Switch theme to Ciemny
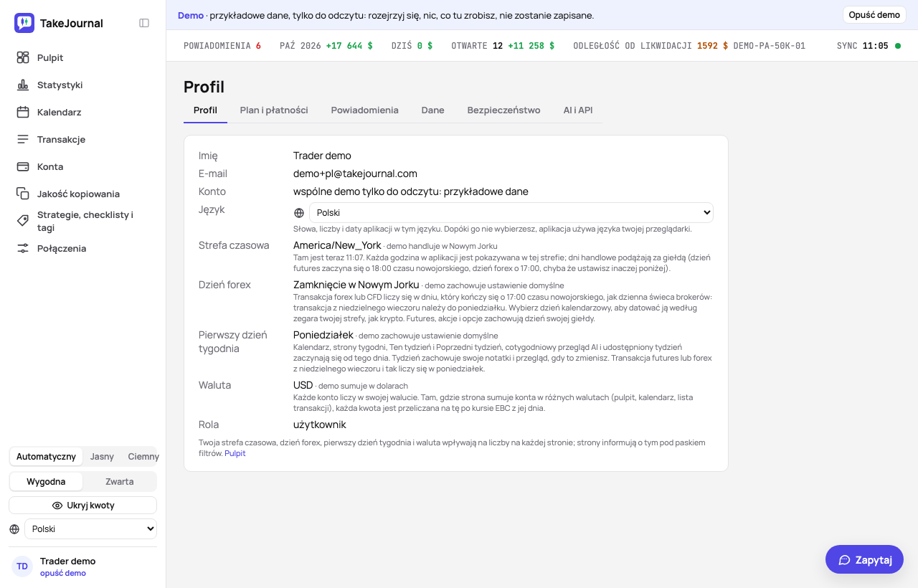This screenshot has height=588, width=918. (x=143, y=457)
